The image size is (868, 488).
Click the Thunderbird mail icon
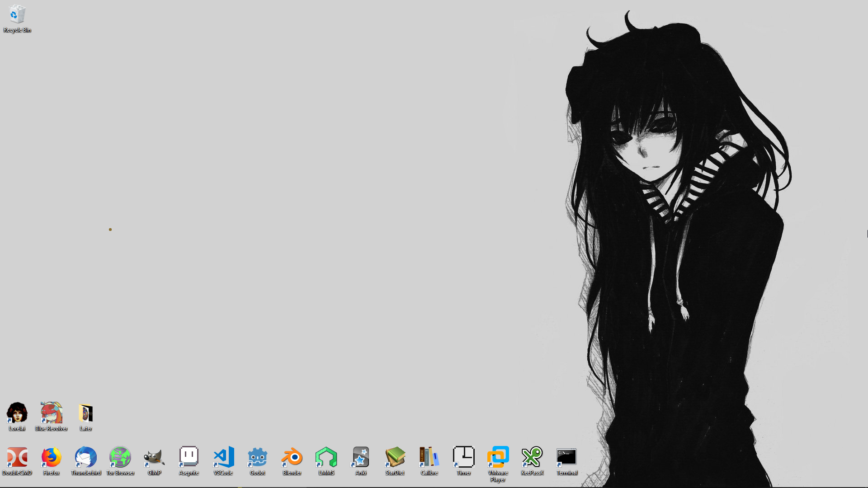pyautogui.click(x=86, y=457)
